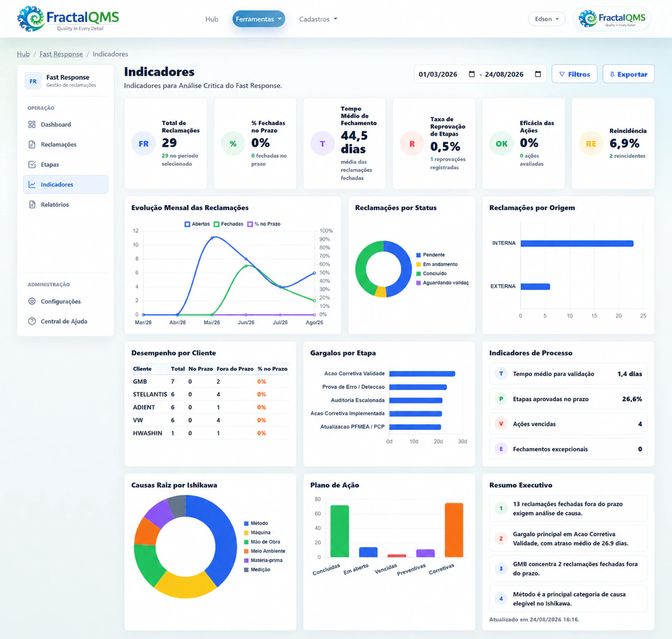Screen dimensions: 672x639
Task: Click the red R badge on Taxa de Reprovação card
Action: coord(412,144)
